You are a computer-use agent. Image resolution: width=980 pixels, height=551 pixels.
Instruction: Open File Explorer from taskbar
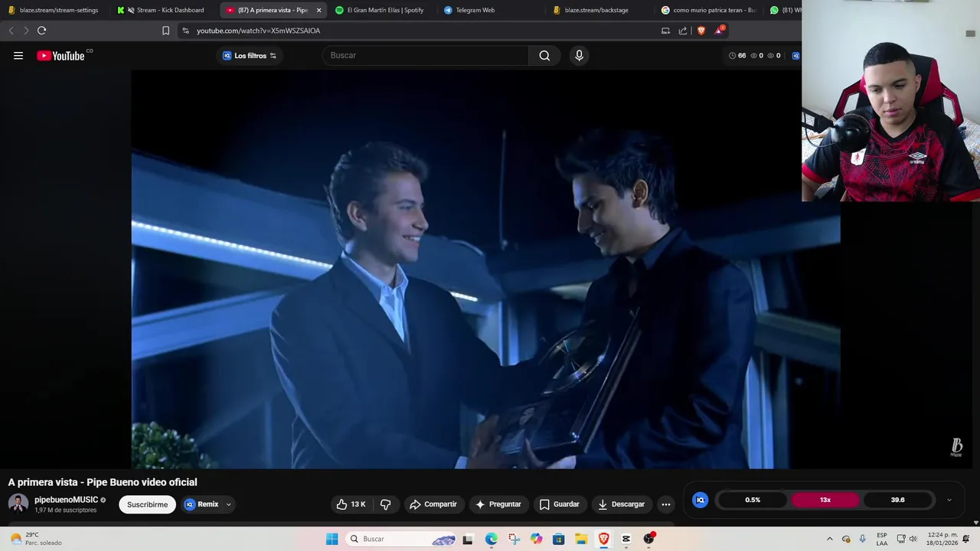point(581,539)
